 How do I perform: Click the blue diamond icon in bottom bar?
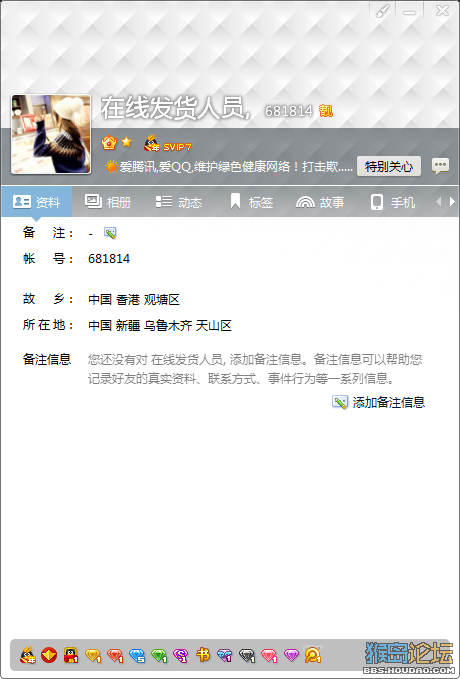(x=137, y=655)
